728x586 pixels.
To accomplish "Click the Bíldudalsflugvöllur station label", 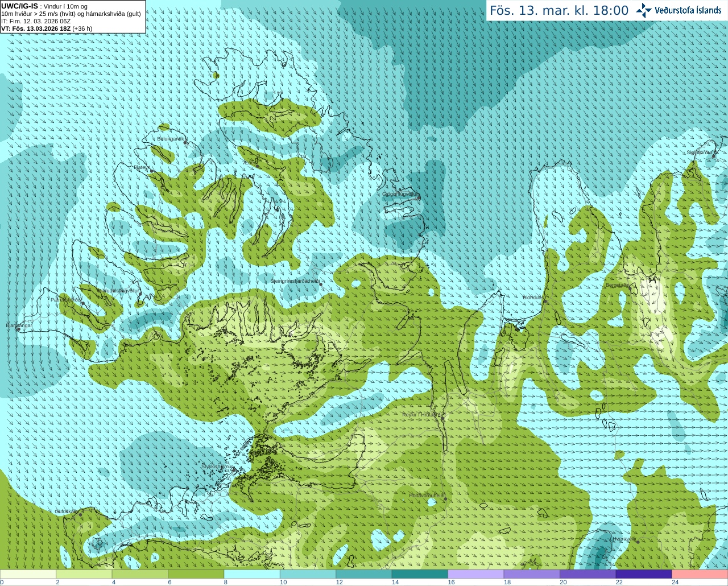I will [118, 290].
